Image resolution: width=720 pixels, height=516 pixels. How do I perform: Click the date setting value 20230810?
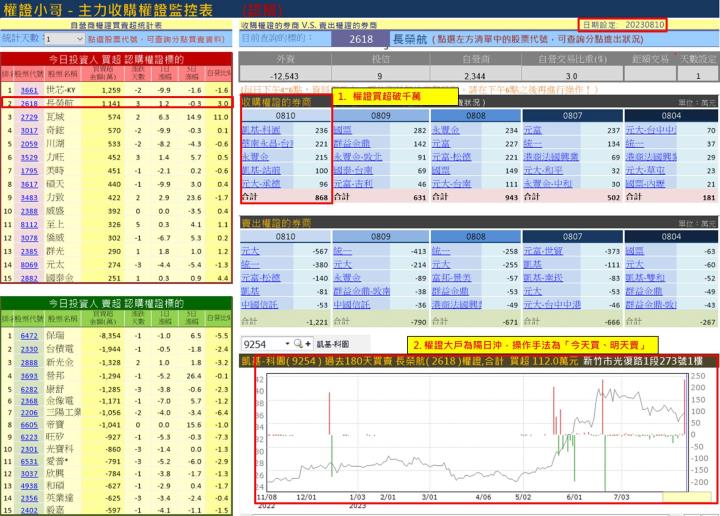click(x=644, y=24)
